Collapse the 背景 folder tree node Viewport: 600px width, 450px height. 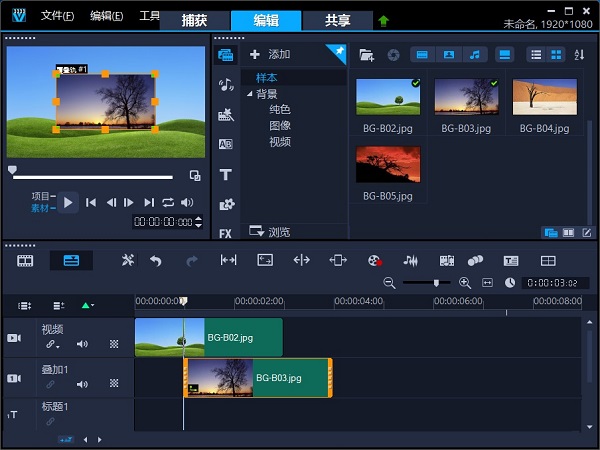point(249,94)
